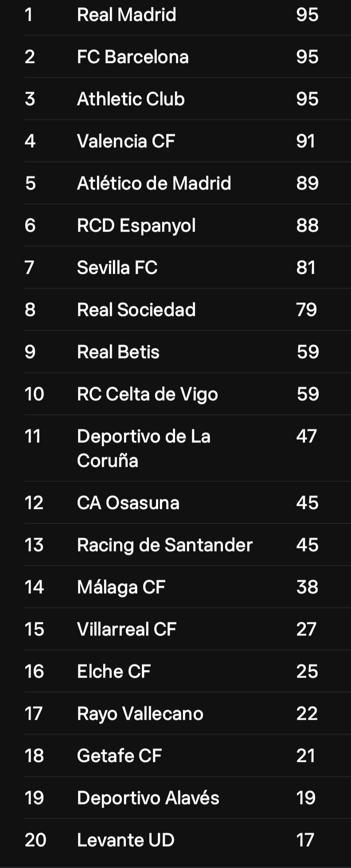Tap the Athletic Club team name
The height and width of the screenshot is (868, 351).
point(131,99)
